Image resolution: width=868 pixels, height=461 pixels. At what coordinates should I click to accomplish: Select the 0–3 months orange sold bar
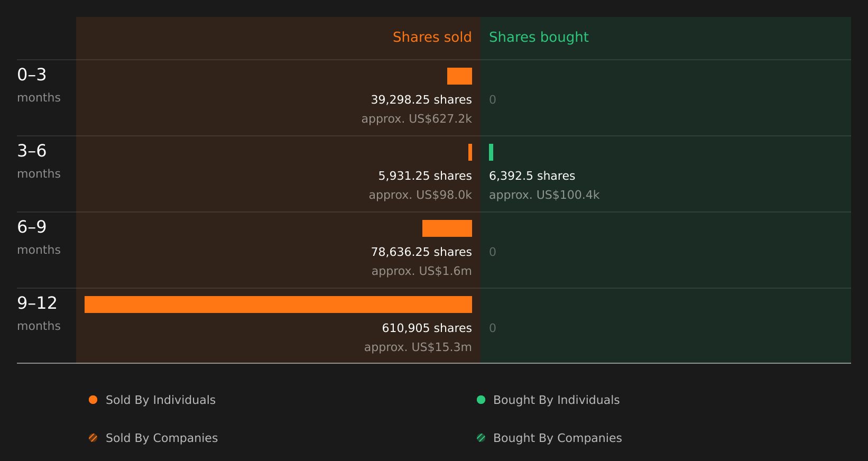pos(459,76)
